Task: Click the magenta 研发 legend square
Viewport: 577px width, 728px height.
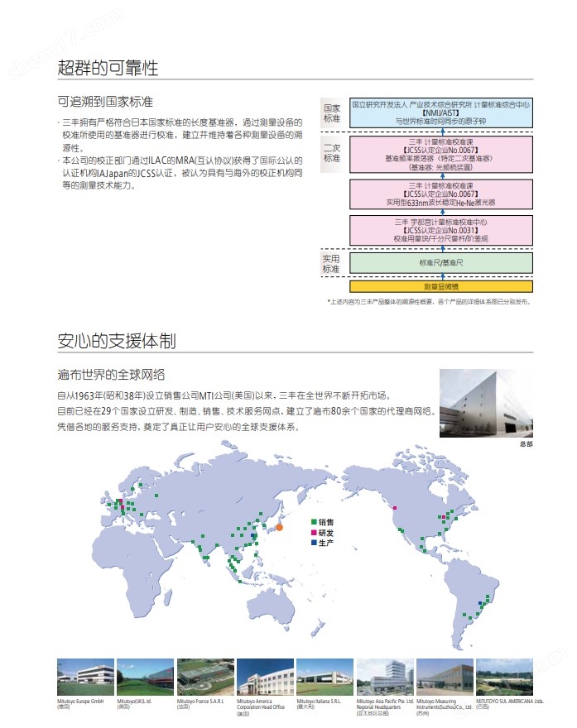Action: pyautogui.click(x=314, y=532)
